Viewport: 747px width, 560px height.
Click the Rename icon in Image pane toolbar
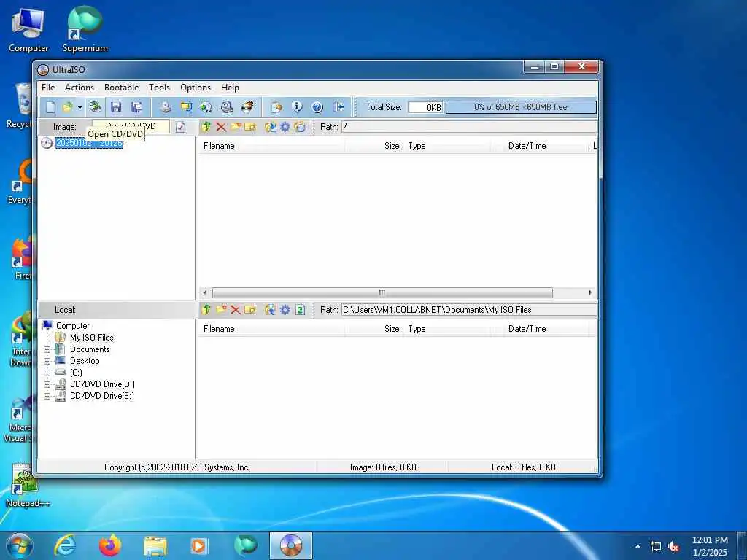point(250,127)
